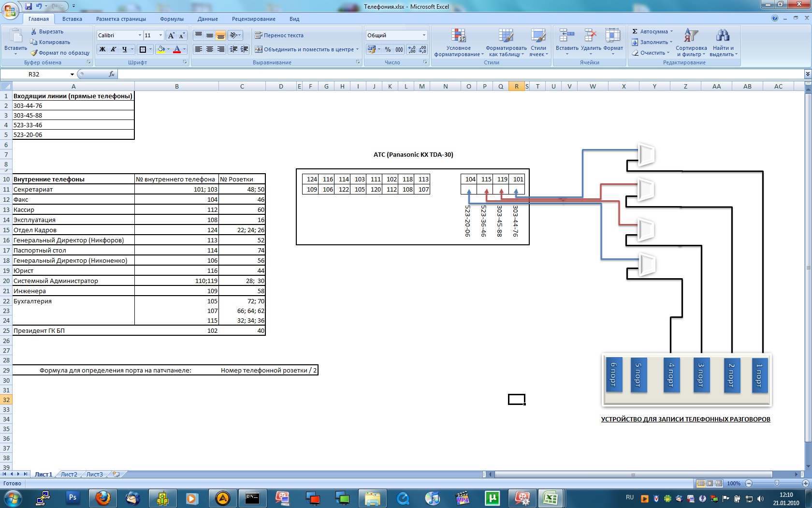Switch to the Формулы tab
This screenshot has height=508, width=812.
tap(172, 19)
